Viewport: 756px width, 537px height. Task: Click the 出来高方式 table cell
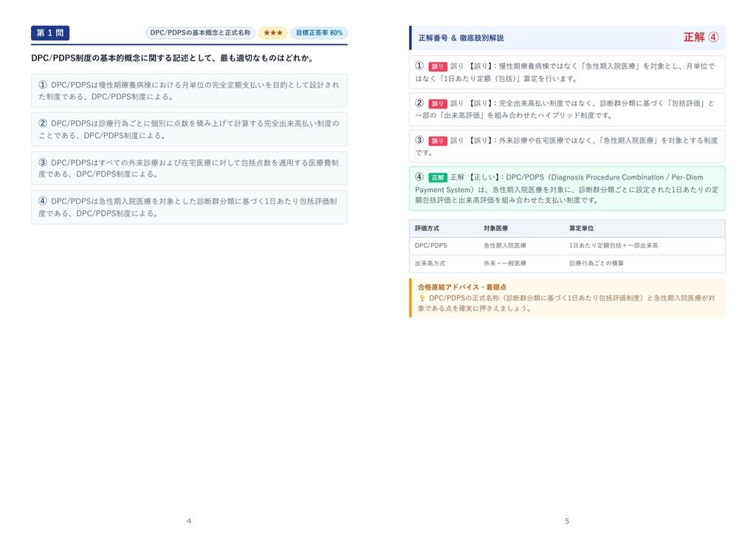[x=430, y=264]
